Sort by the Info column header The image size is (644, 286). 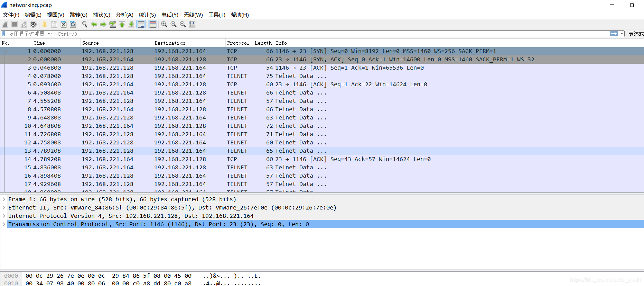459,43
